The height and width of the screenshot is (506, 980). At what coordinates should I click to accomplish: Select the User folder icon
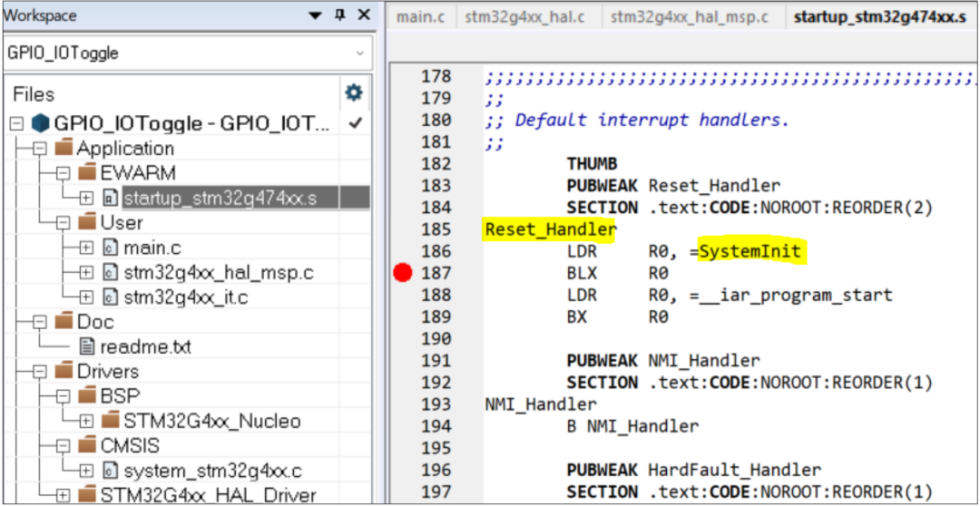coord(86,223)
